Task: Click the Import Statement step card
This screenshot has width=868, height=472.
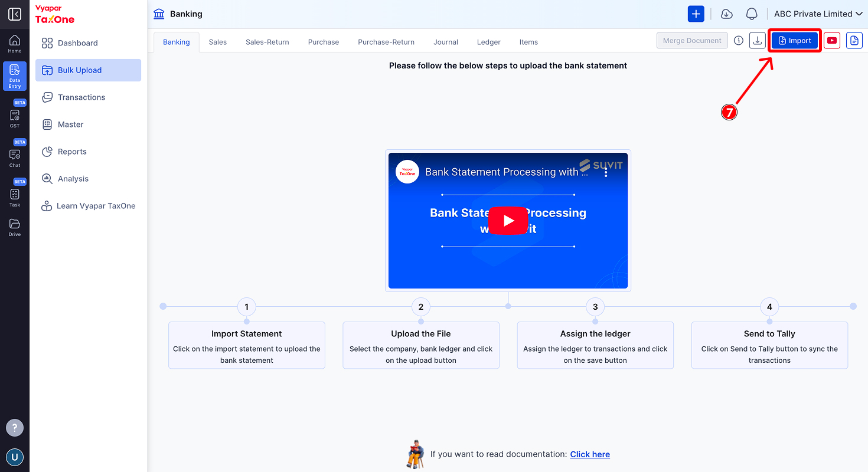Action: (247, 345)
